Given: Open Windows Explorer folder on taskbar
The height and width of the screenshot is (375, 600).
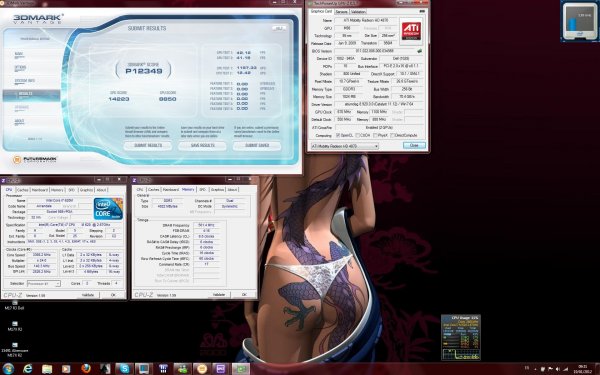Looking at the screenshot, I should (x=47, y=369).
